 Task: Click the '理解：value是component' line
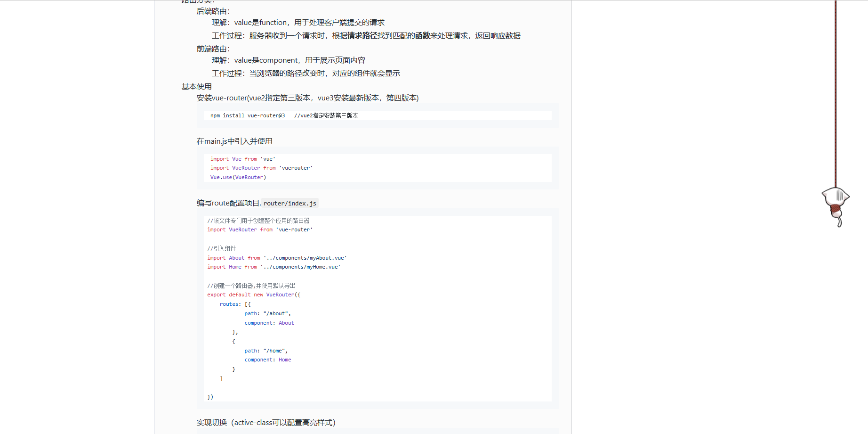tap(289, 60)
